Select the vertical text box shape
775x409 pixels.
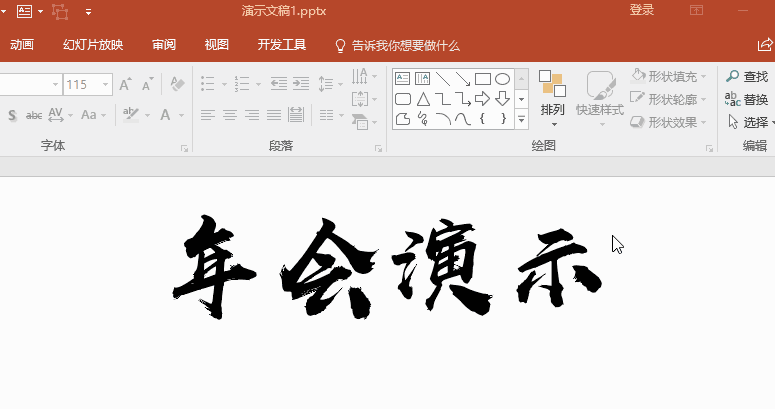tap(423, 79)
